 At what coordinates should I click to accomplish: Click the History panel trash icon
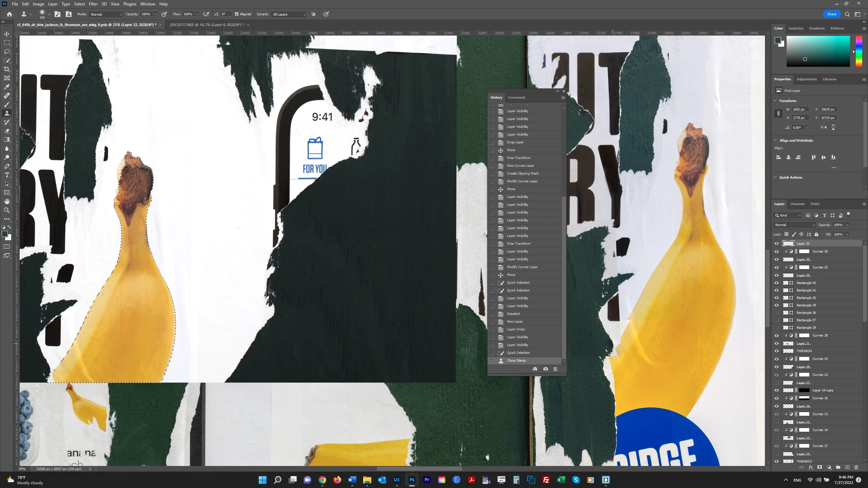point(555,369)
